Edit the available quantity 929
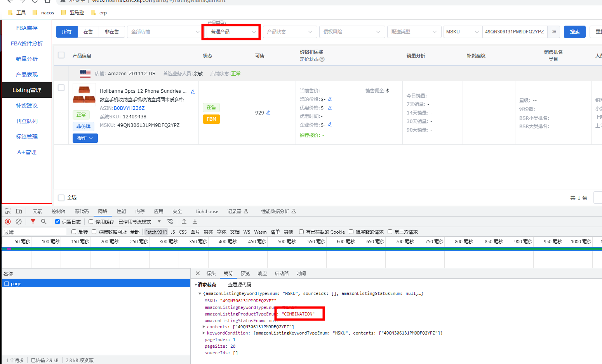The height and width of the screenshot is (364, 602). pos(268,113)
